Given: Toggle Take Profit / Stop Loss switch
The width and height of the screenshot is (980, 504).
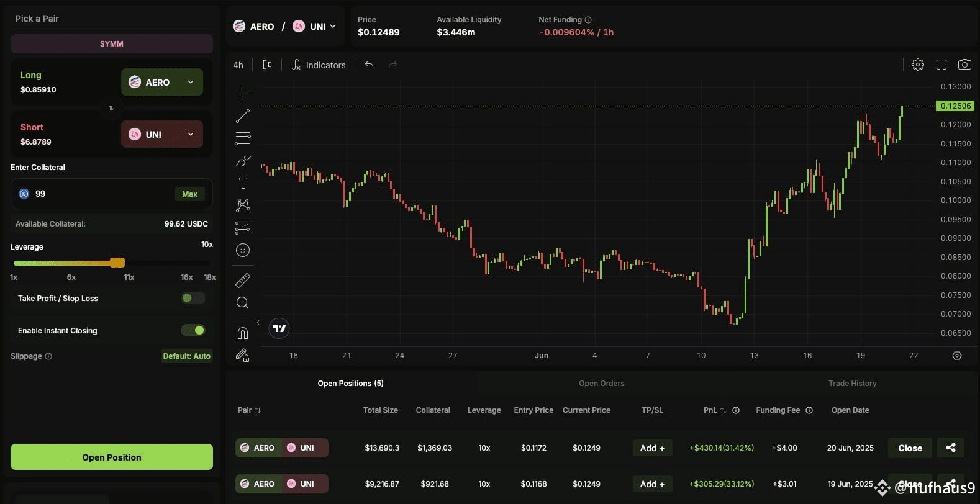Looking at the screenshot, I should 193,298.
